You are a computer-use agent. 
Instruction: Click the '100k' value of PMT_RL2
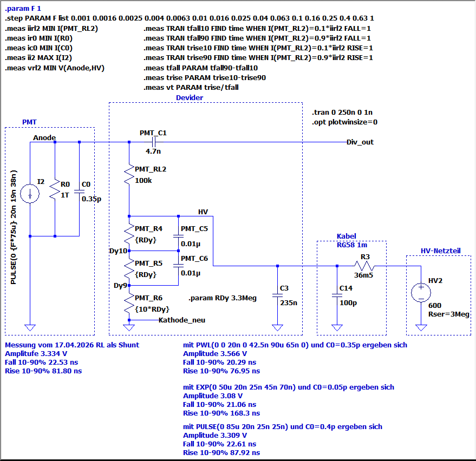[x=144, y=181]
